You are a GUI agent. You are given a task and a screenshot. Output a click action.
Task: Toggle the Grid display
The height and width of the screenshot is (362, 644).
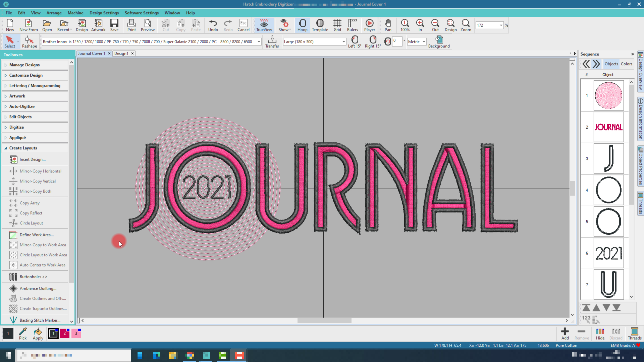click(x=337, y=25)
